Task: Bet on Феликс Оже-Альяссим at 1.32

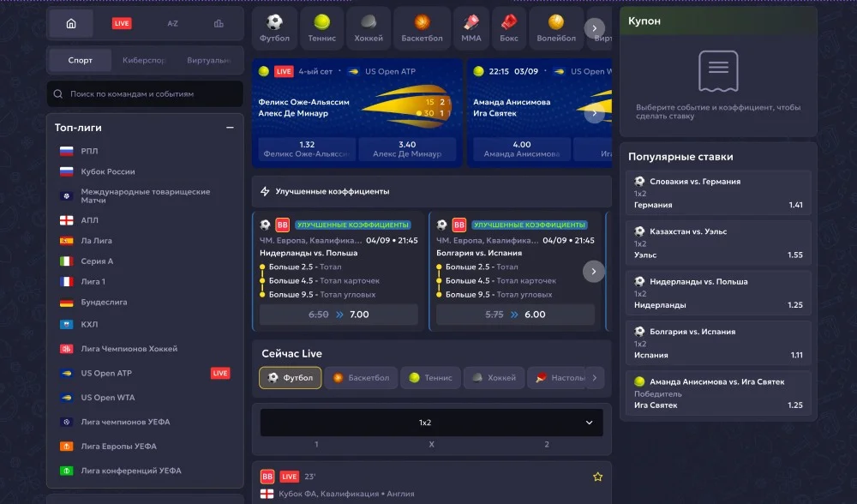Action: (x=306, y=149)
